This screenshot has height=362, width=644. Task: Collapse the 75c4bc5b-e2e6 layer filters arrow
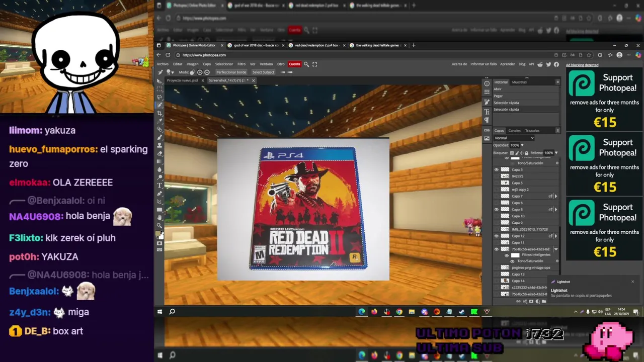556,249
